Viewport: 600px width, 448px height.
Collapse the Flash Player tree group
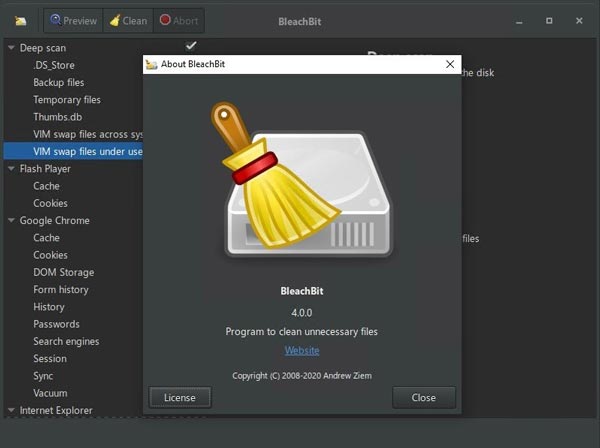(11, 168)
